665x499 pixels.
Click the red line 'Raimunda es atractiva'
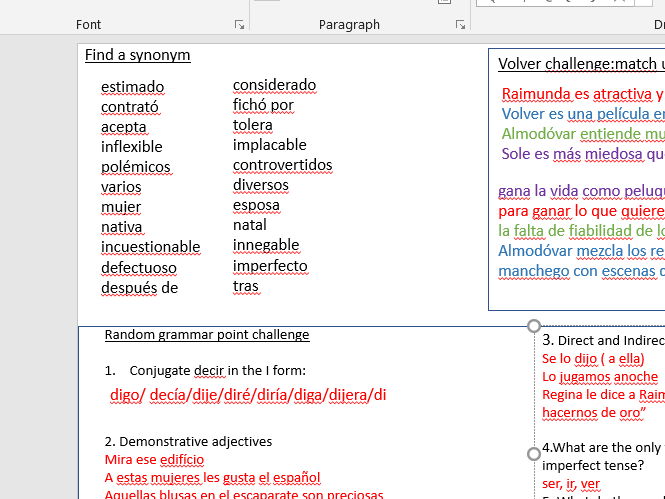(583, 94)
